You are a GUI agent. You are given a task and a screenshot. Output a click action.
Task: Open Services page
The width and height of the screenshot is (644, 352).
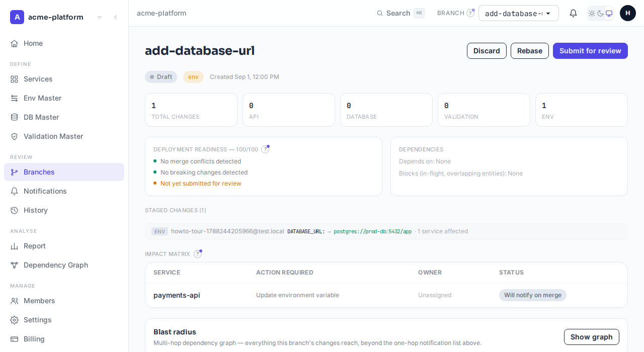[64, 79]
